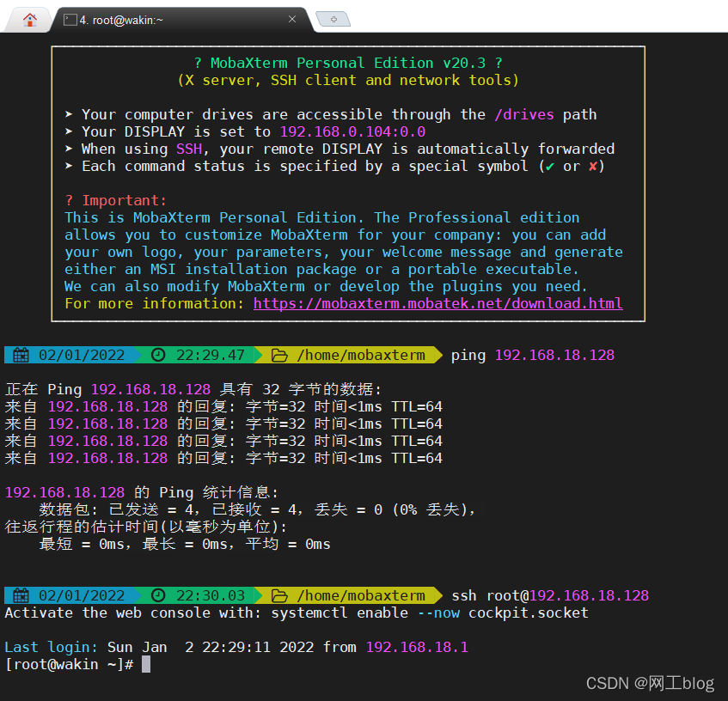This screenshot has height=701, width=728.
Task: Click the 'For more information:' label
Action: point(155,303)
